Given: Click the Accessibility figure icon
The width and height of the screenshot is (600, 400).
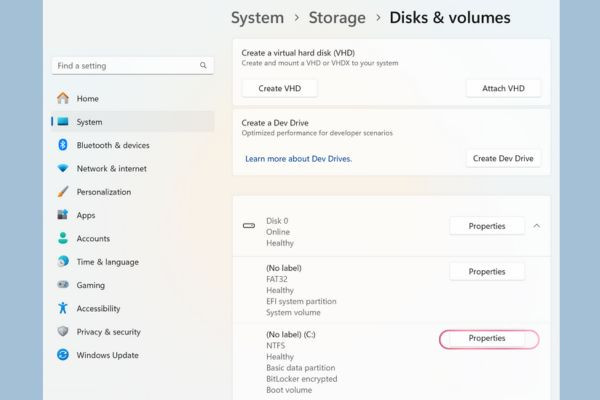Looking at the screenshot, I should [63, 308].
